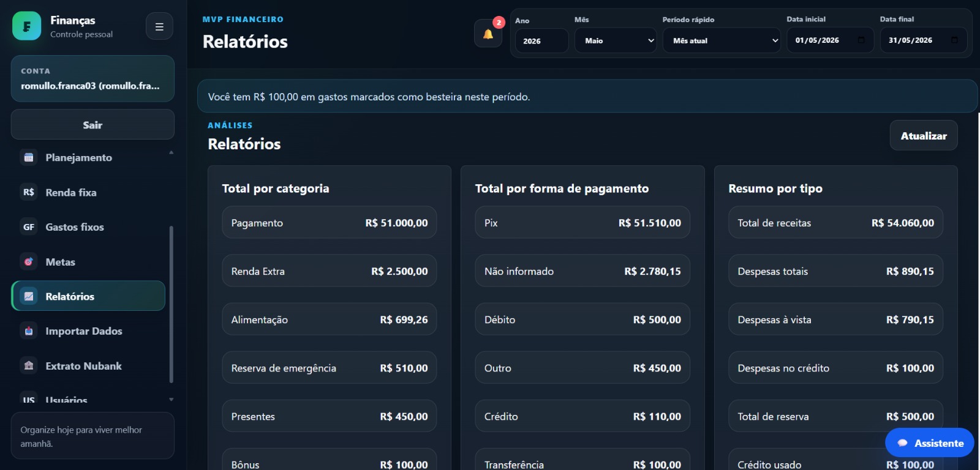
Task: Click the Despesas totais R$ 890,15 row
Action: (x=836, y=271)
